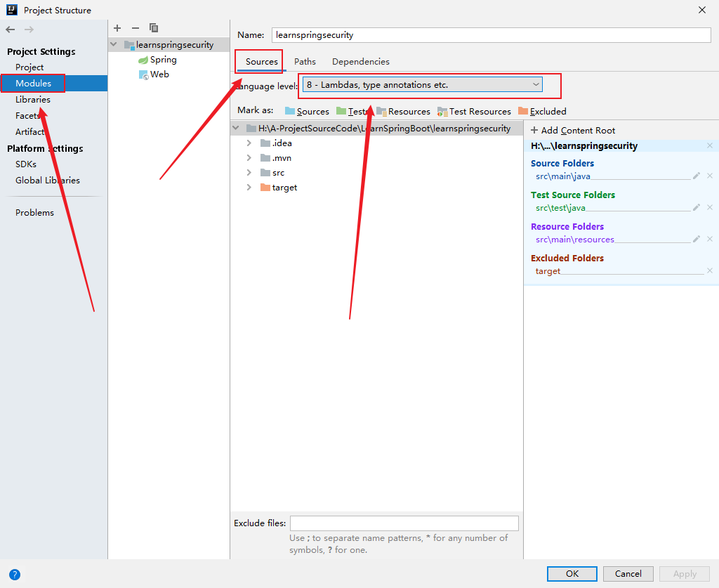Expand the src folder
The image size is (719, 588).
click(249, 172)
